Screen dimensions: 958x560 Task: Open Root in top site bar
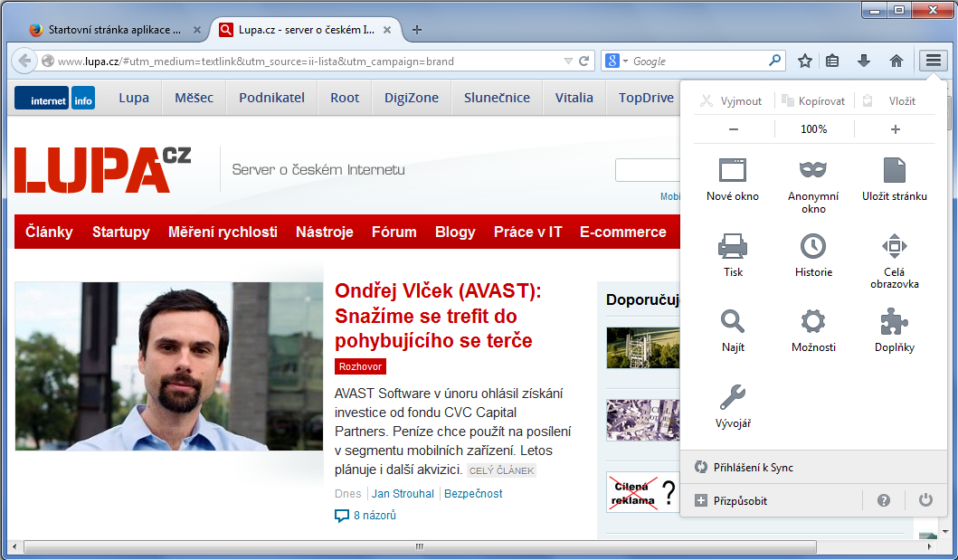345,98
